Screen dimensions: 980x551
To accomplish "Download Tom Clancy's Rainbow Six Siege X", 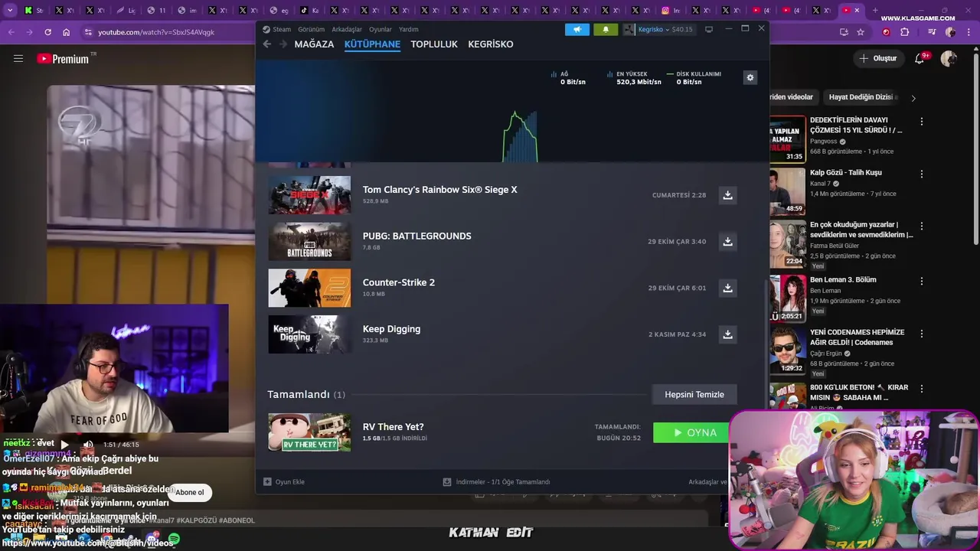I will coord(727,195).
